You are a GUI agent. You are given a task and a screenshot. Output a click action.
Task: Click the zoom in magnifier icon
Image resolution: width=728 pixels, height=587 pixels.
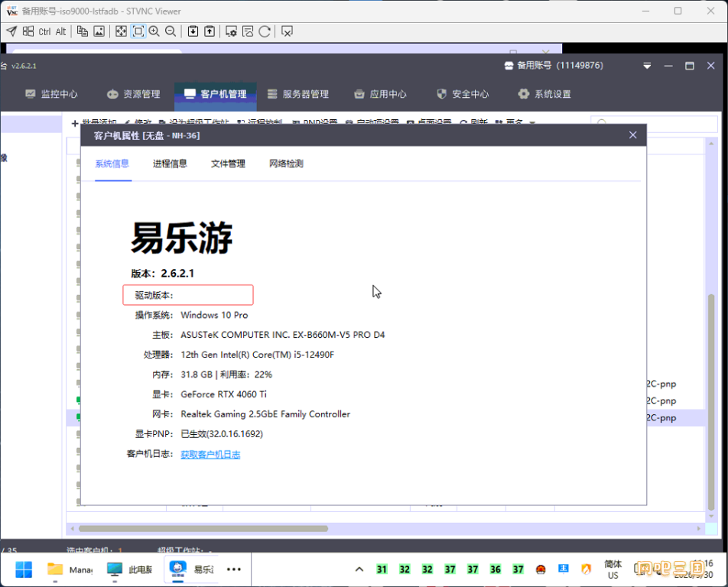tap(154, 31)
